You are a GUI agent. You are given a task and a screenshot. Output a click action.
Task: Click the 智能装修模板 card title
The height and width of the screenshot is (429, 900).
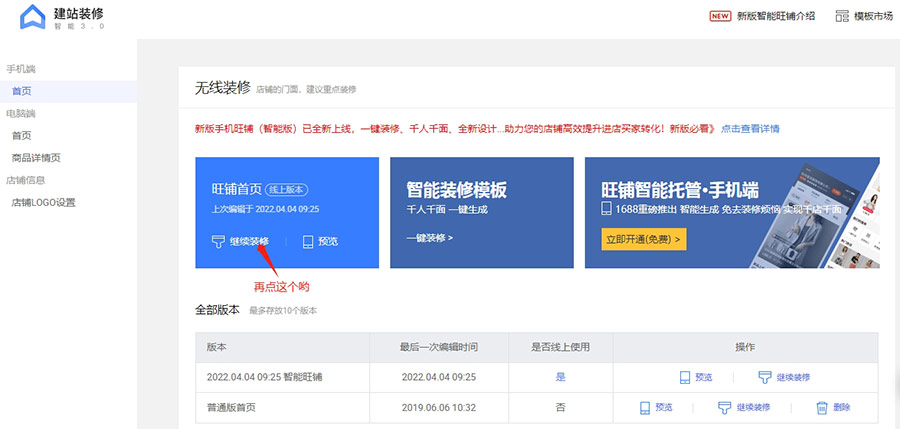[456, 189]
